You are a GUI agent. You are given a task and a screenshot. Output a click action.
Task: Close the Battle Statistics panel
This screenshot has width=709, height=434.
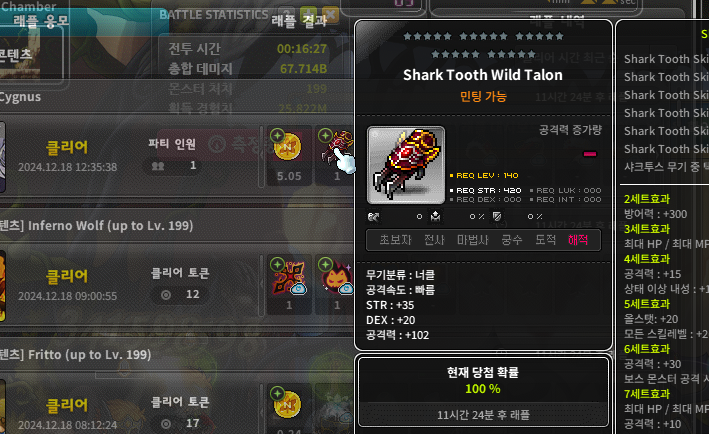[331, 14]
